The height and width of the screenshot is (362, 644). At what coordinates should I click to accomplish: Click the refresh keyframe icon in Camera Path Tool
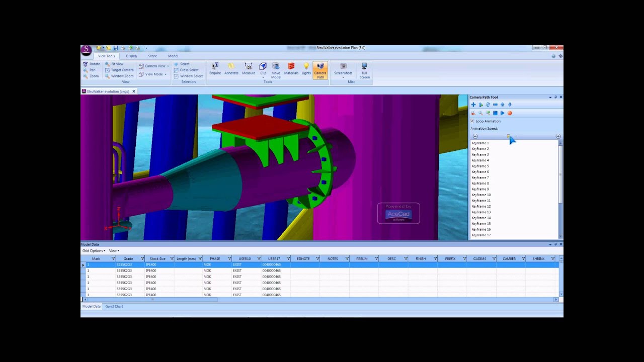click(488, 105)
